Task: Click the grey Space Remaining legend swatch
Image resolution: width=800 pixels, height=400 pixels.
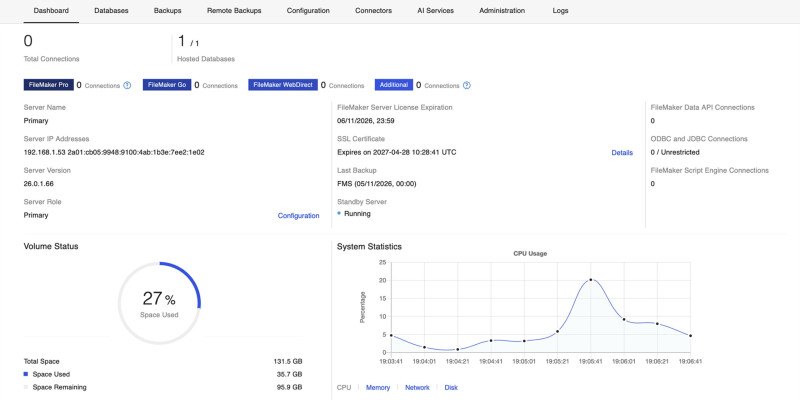Action: click(26, 387)
